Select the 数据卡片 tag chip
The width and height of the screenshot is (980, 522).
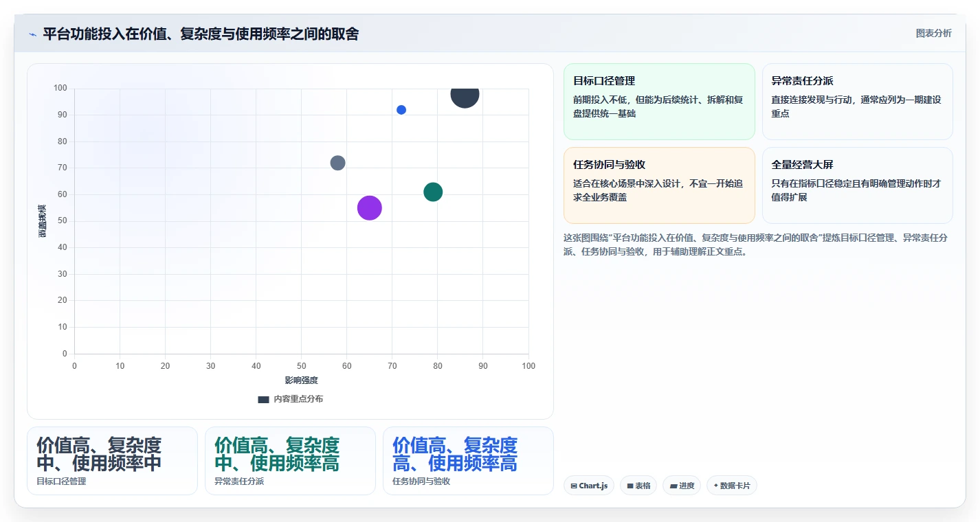pyautogui.click(x=732, y=486)
